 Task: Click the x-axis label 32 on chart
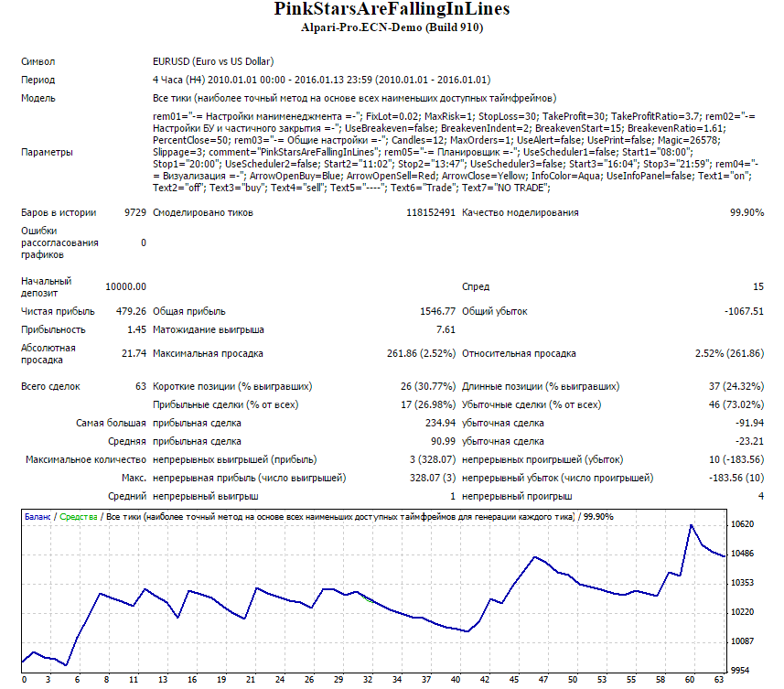[x=368, y=680]
